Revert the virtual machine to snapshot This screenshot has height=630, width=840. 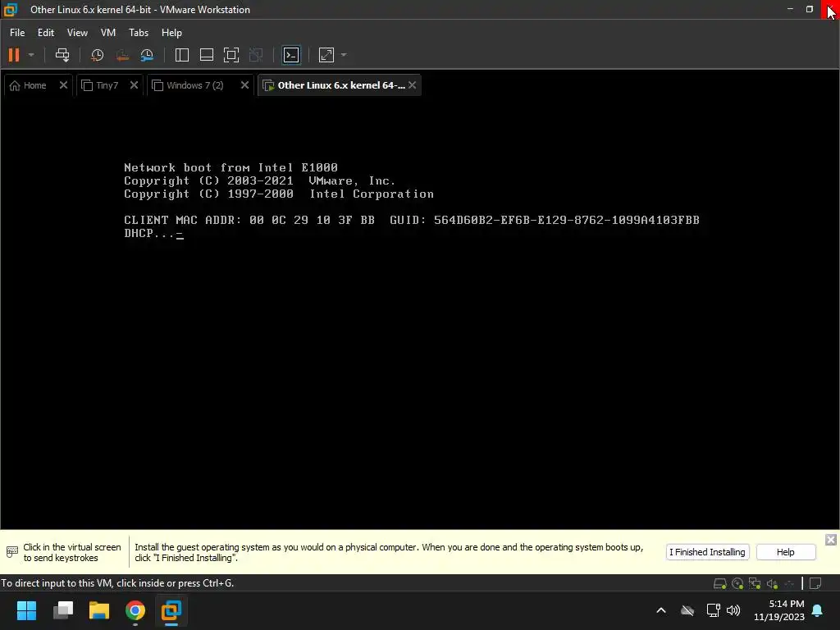[x=122, y=55]
